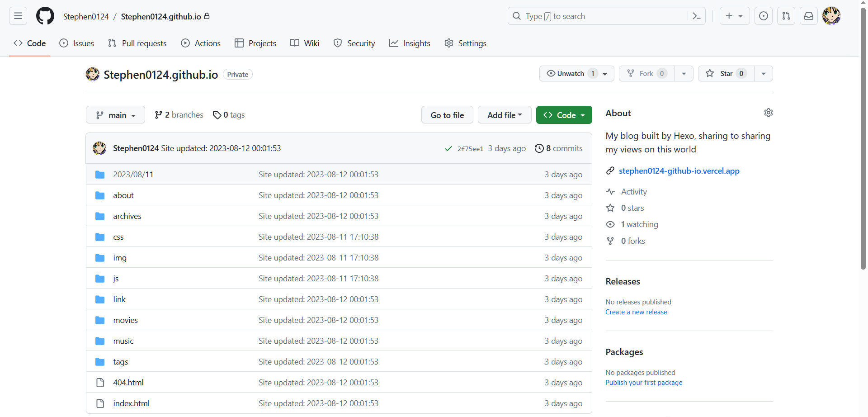Viewport: 868px width, 417px height.
Task: Click the repository owner avatar beside title
Action: (x=93, y=74)
